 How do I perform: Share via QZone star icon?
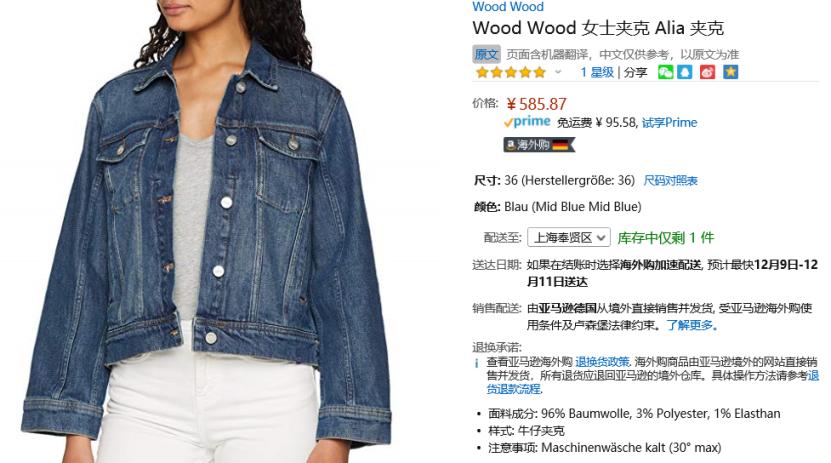tap(731, 72)
